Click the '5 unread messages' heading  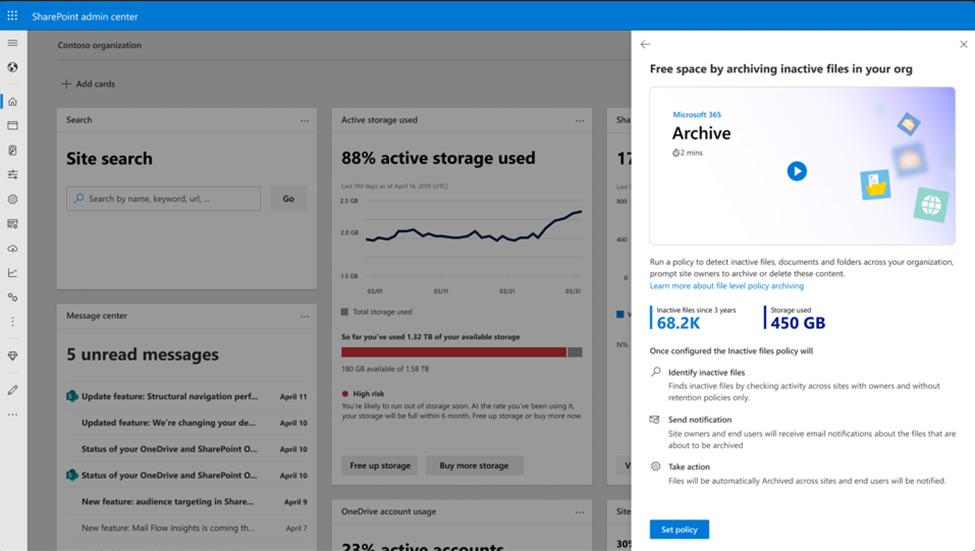coord(142,354)
